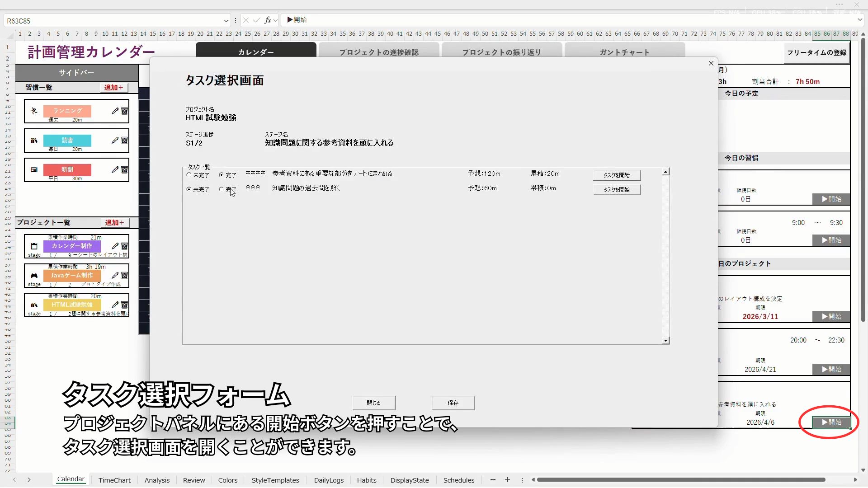Click pencil edit icon for Javaゲーム制作 project
The image size is (868, 488).
click(x=115, y=275)
